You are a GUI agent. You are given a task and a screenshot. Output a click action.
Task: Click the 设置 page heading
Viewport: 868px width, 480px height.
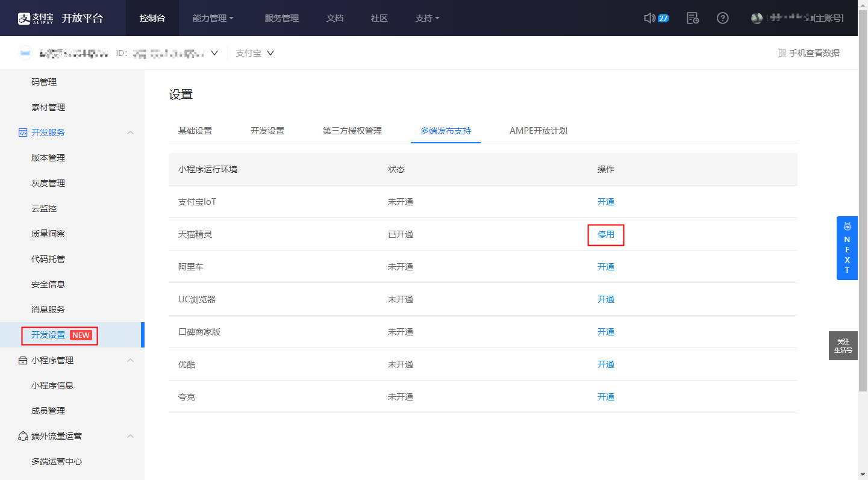pos(181,95)
